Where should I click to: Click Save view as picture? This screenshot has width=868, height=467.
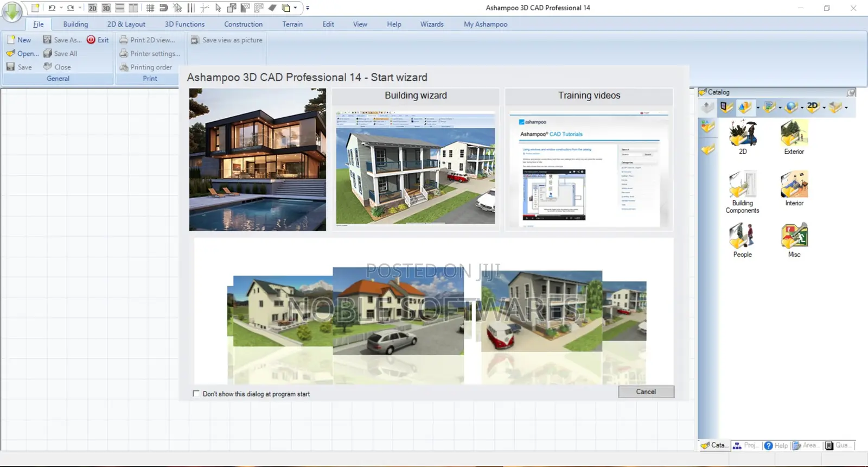point(227,40)
